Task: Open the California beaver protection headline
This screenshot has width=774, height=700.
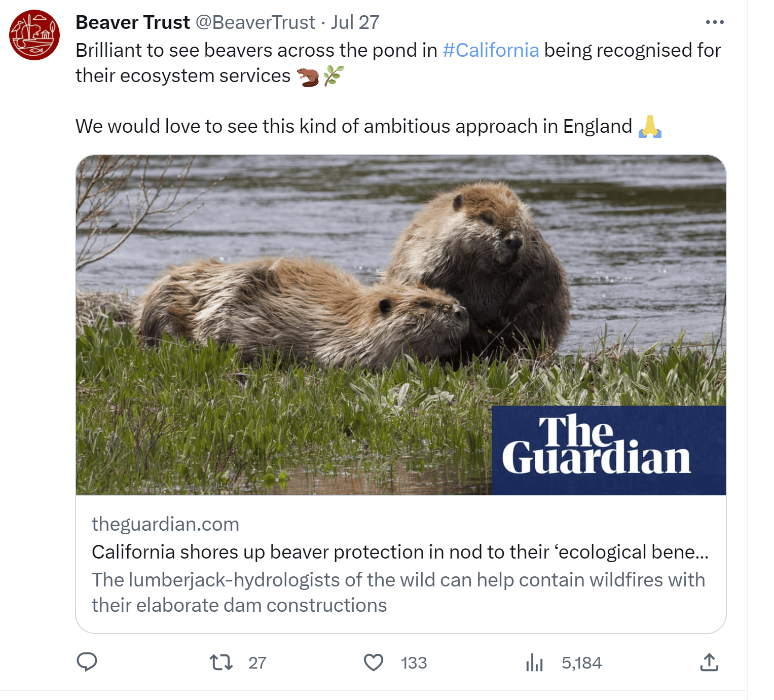Action: point(399,552)
